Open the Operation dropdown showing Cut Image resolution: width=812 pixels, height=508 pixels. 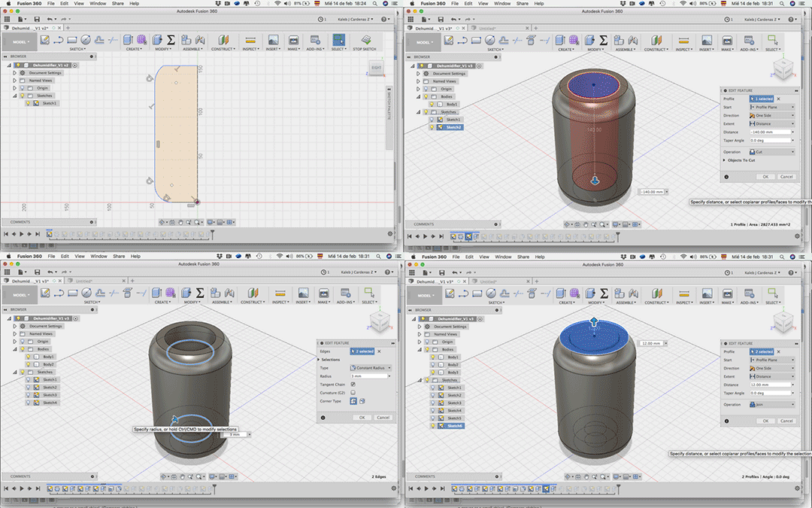tap(771, 151)
